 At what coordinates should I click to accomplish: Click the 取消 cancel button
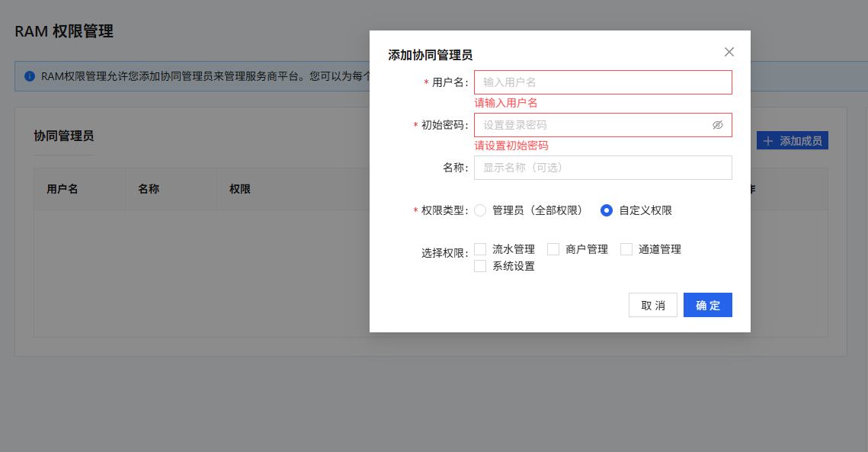pyautogui.click(x=652, y=305)
